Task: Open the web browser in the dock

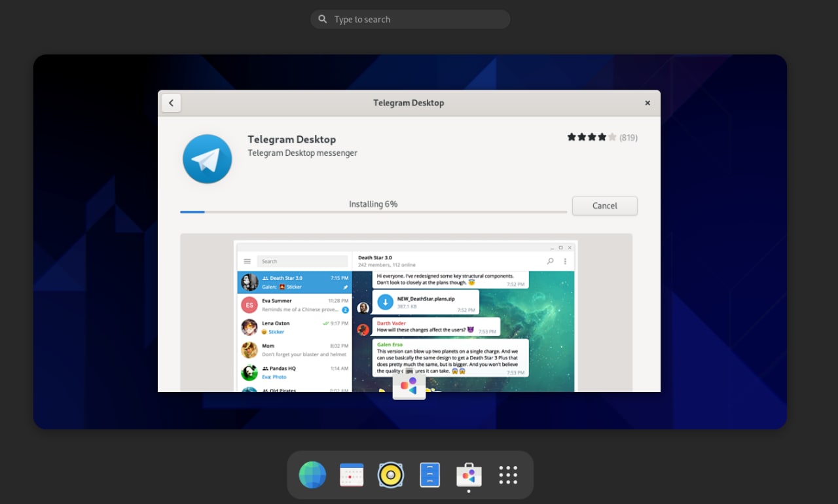Action: (x=312, y=475)
